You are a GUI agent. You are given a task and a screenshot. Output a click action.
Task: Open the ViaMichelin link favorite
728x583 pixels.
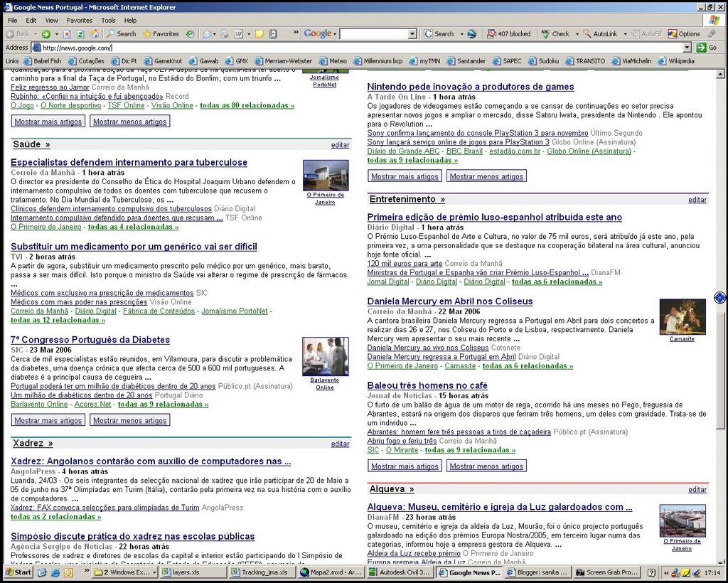(x=631, y=61)
